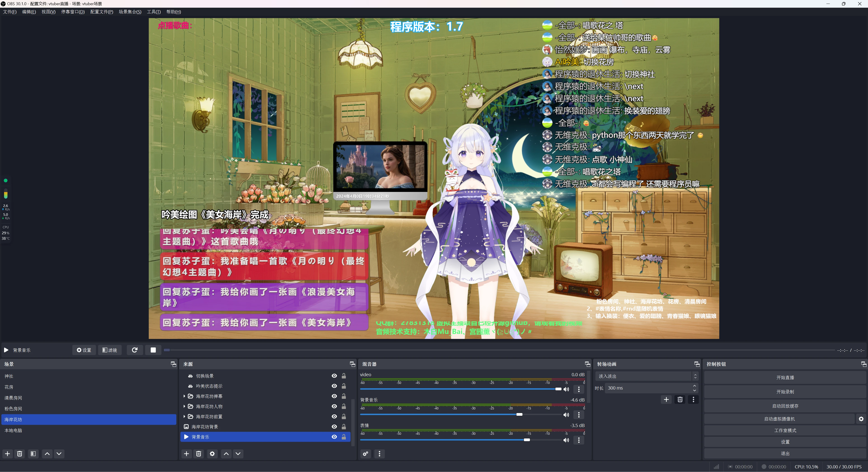
Task: Restart media with reload icon
Action: tap(134, 350)
